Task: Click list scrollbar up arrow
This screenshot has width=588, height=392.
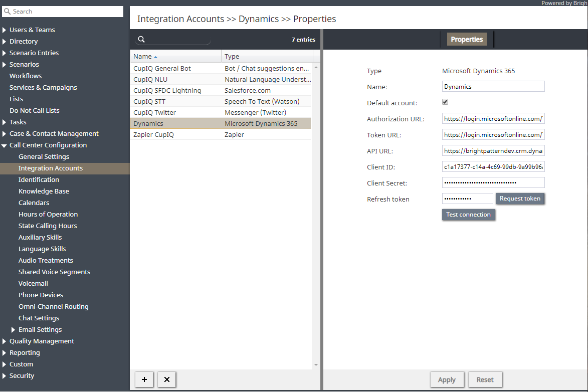Action: click(x=316, y=67)
